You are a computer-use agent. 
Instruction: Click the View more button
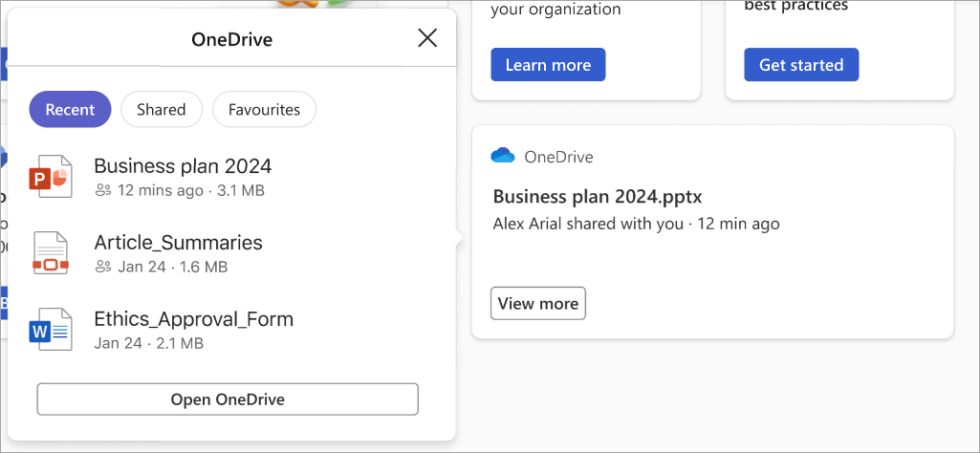point(538,304)
